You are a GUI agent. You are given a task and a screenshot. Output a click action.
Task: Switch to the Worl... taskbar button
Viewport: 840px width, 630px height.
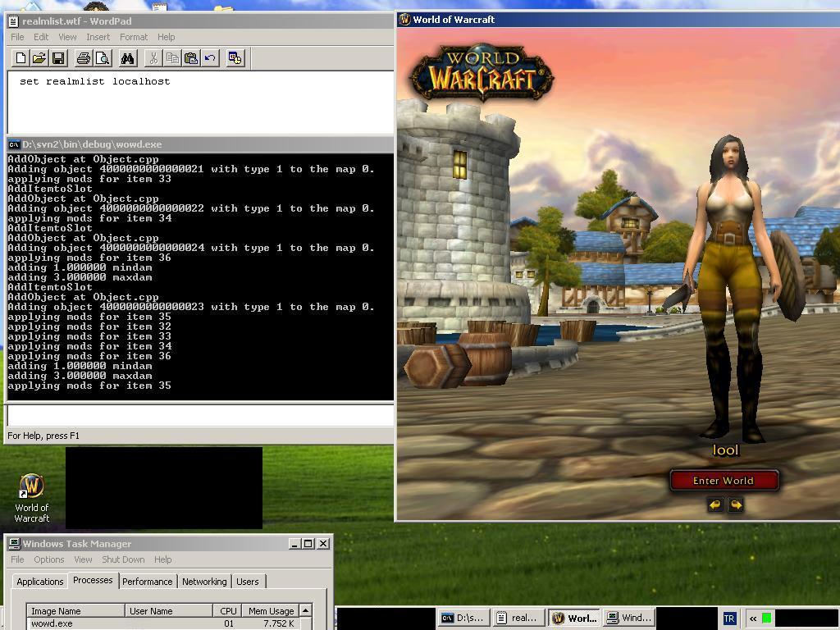[575, 619]
